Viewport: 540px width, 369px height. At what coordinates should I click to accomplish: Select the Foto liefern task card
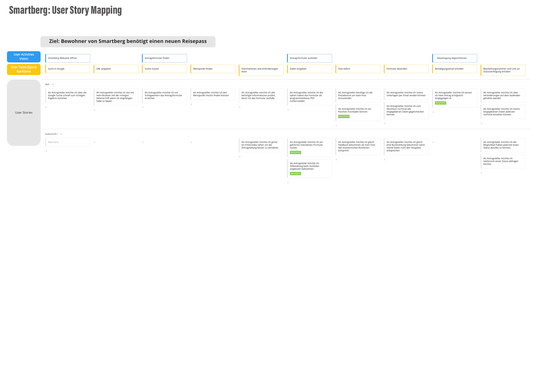pos(358,69)
